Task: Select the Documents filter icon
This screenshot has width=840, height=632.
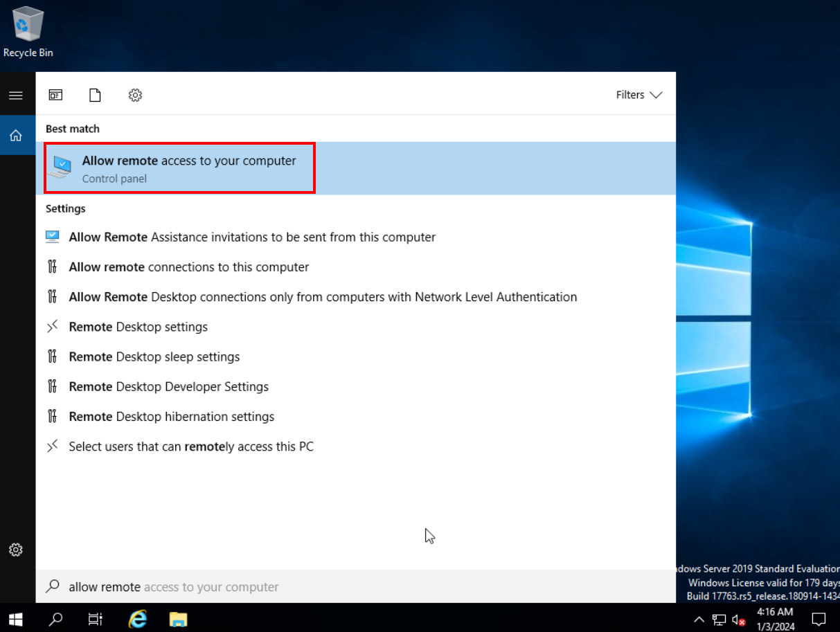Action: (x=95, y=96)
